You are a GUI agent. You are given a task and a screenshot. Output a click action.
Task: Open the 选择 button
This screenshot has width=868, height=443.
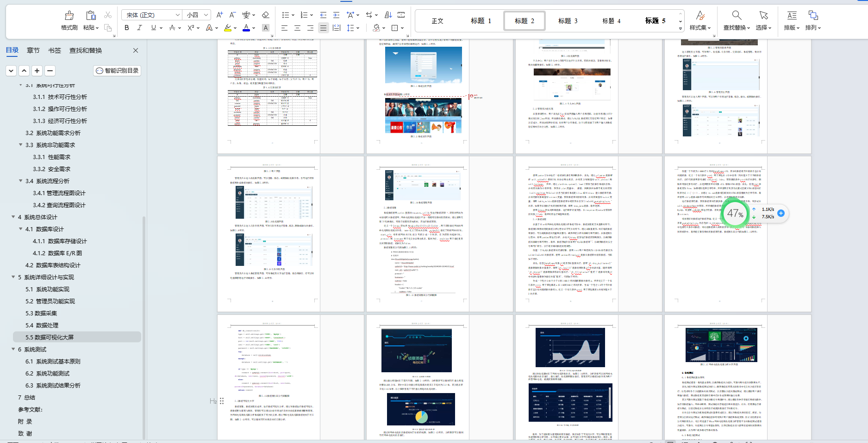763,21
